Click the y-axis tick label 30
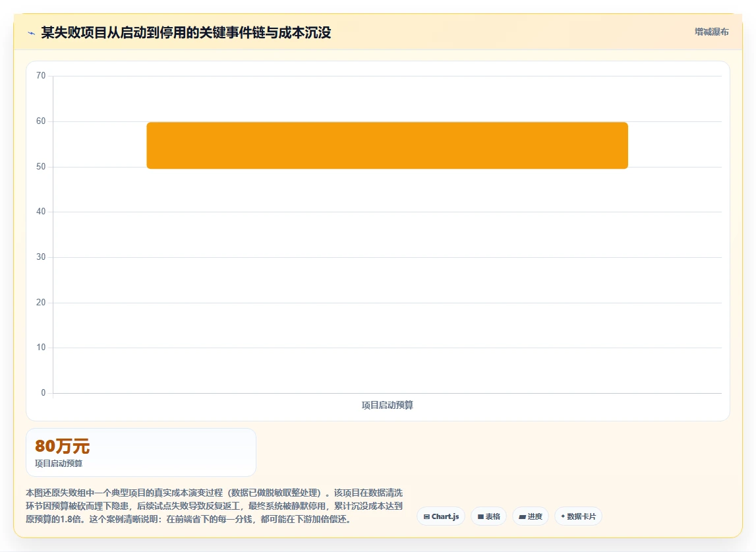 (x=41, y=257)
